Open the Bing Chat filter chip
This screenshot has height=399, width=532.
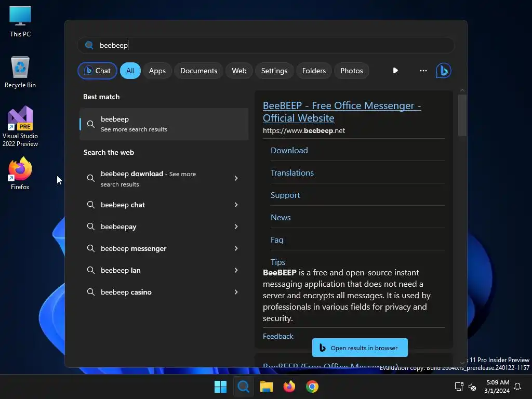click(x=97, y=71)
